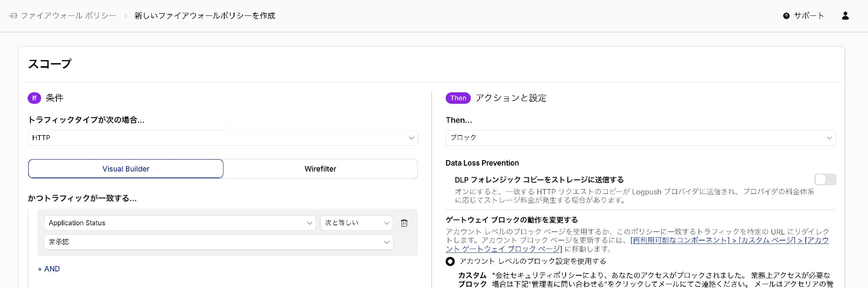The image size is (868, 288).
Task: Add a condition with + AND
Action: coord(49,269)
